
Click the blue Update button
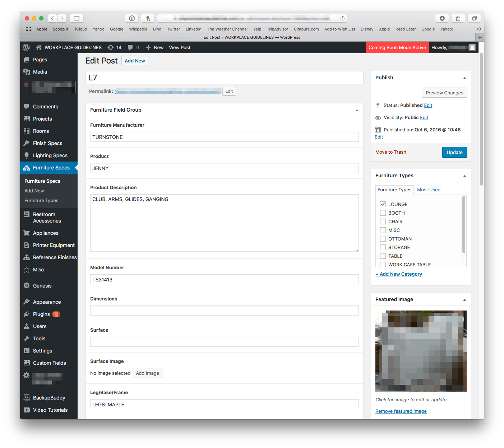(x=454, y=152)
